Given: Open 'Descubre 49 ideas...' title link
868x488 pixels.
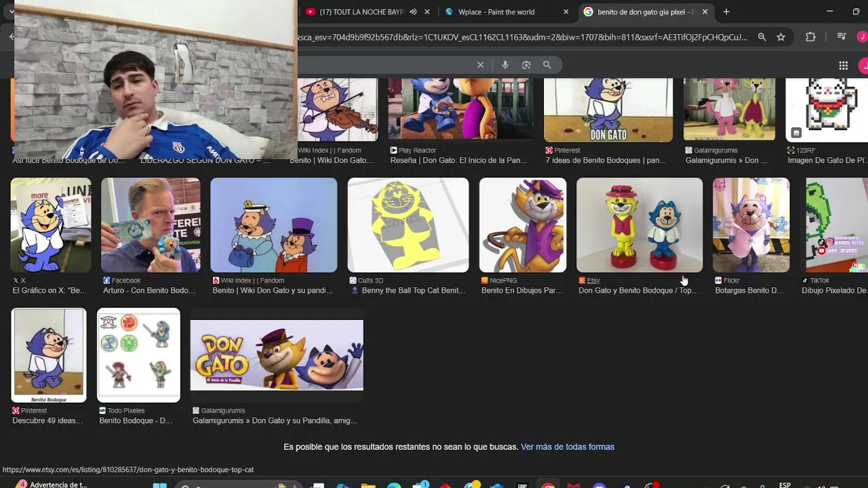Looking at the screenshot, I should click(47, 420).
